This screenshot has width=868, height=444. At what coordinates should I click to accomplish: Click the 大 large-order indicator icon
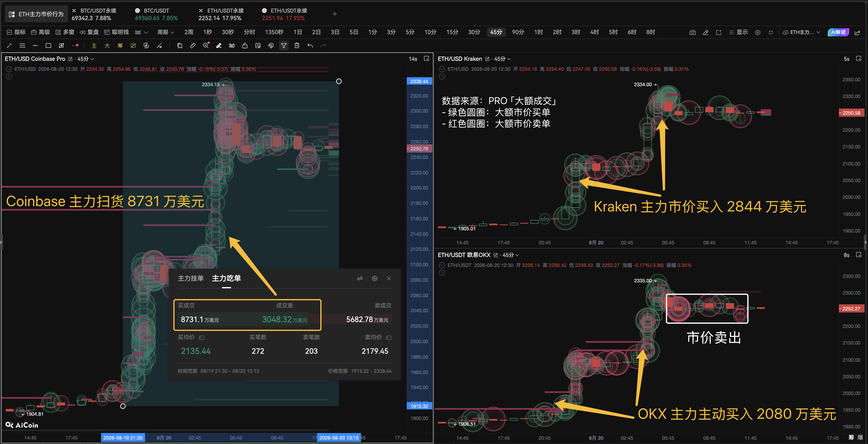(107, 46)
